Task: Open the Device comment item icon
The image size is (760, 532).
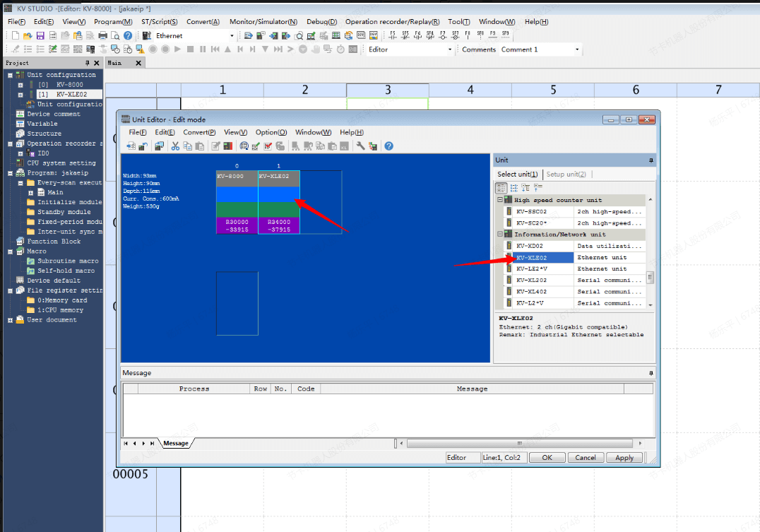Action: point(20,114)
